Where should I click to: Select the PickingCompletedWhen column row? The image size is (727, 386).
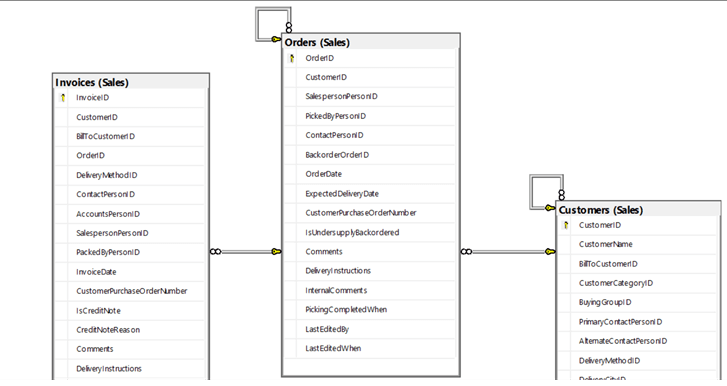[x=370, y=310]
